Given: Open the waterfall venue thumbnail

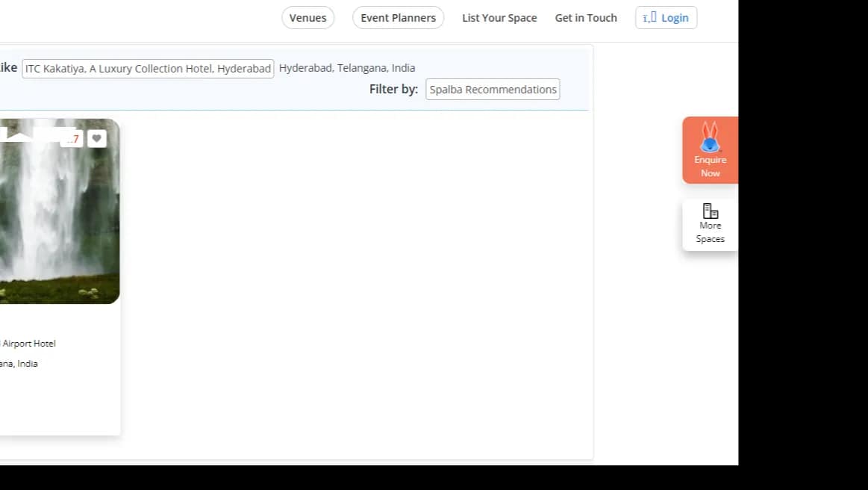Looking at the screenshot, I should pyautogui.click(x=59, y=211).
